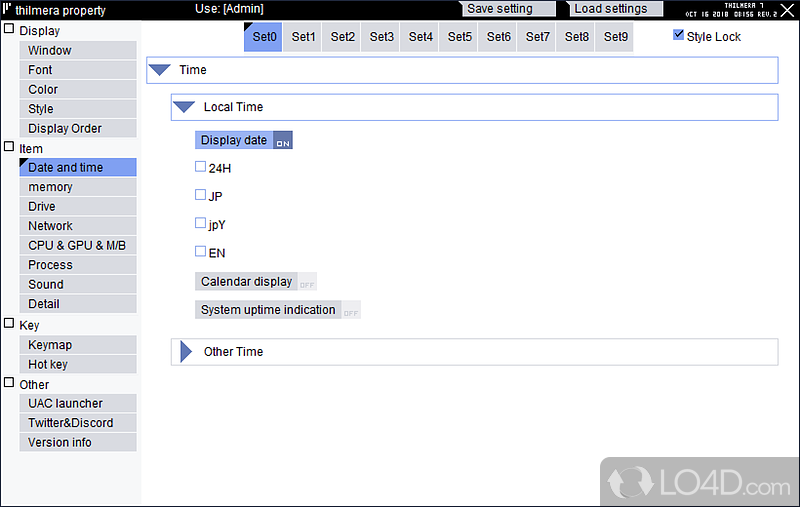Open the Color settings page
Image resolution: width=800 pixels, height=507 pixels.
[78, 89]
